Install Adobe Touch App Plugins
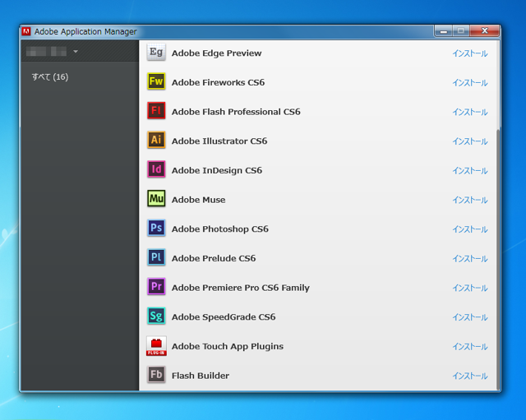Viewport: 526px width, 420px height. pos(470,347)
